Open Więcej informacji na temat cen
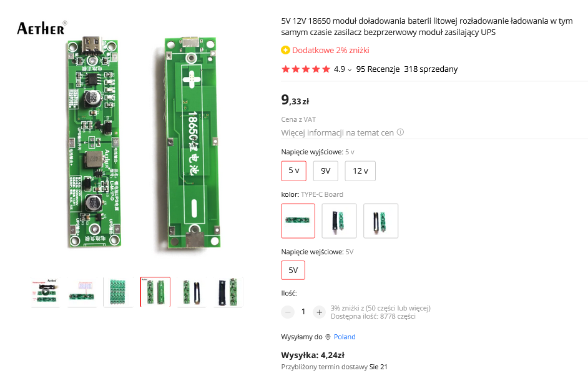This screenshot has width=588, height=373. 337,132
